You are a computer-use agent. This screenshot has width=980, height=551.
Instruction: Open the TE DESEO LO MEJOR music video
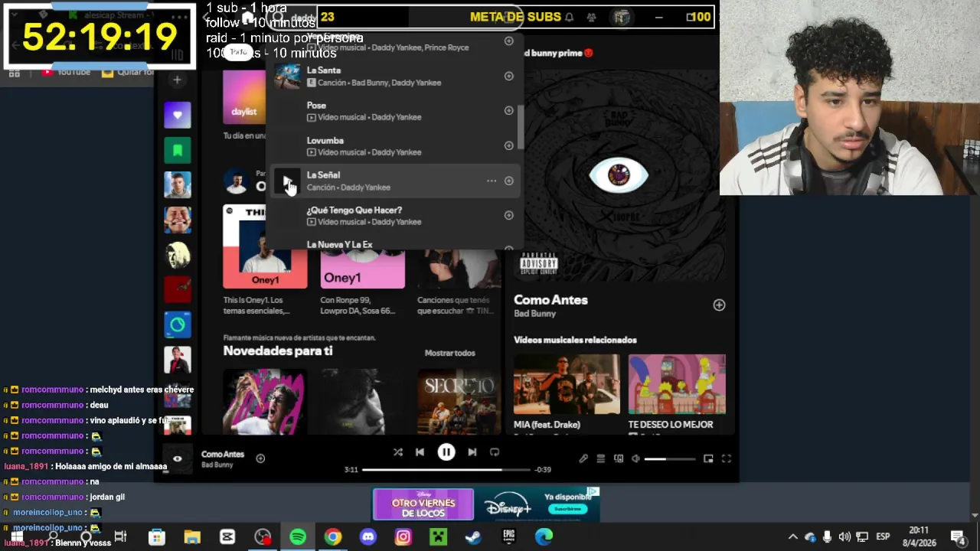677,384
